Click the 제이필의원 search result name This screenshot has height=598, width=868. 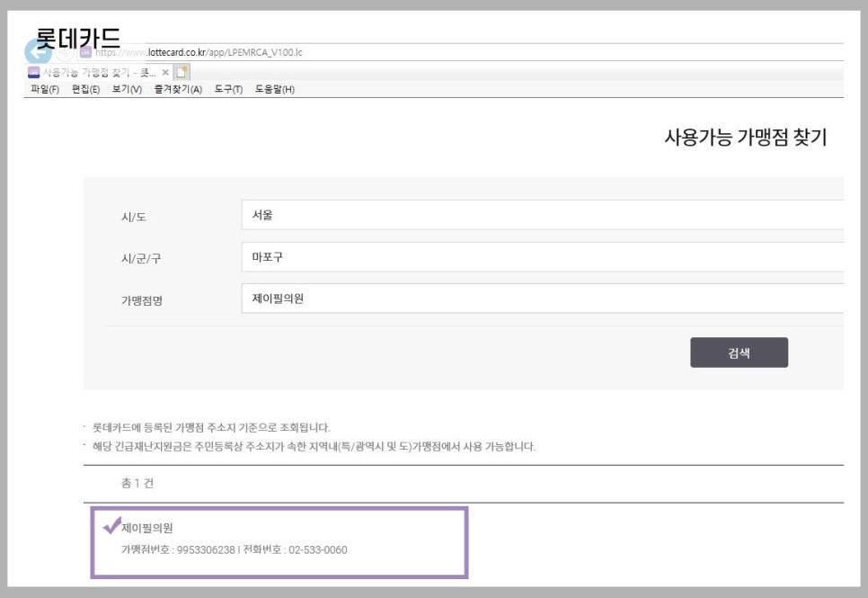point(147,528)
